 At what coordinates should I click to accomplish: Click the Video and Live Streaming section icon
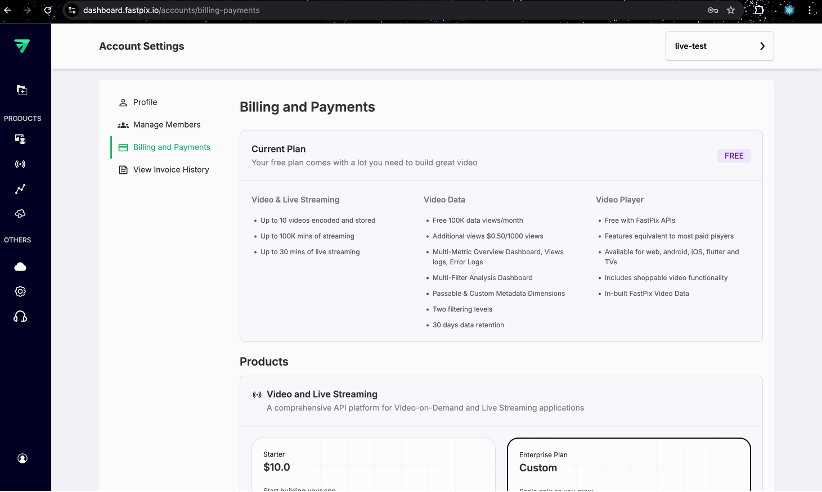[x=257, y=395]
